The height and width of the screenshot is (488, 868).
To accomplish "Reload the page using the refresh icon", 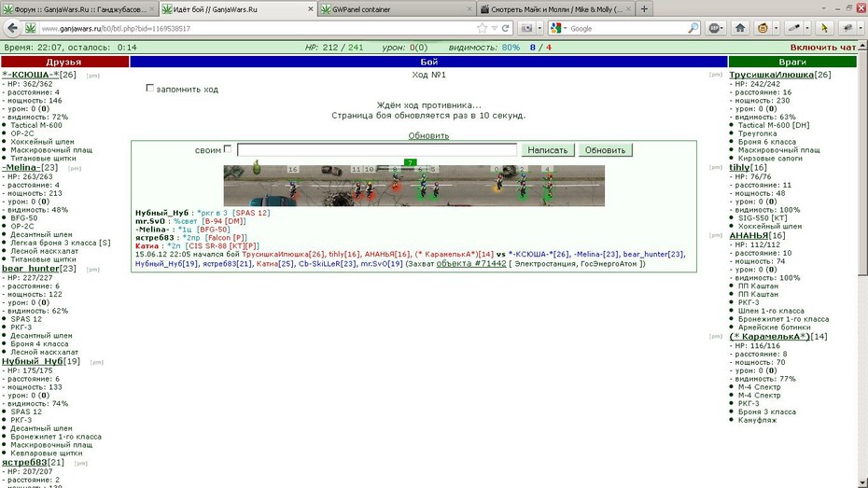I will 506,28.
